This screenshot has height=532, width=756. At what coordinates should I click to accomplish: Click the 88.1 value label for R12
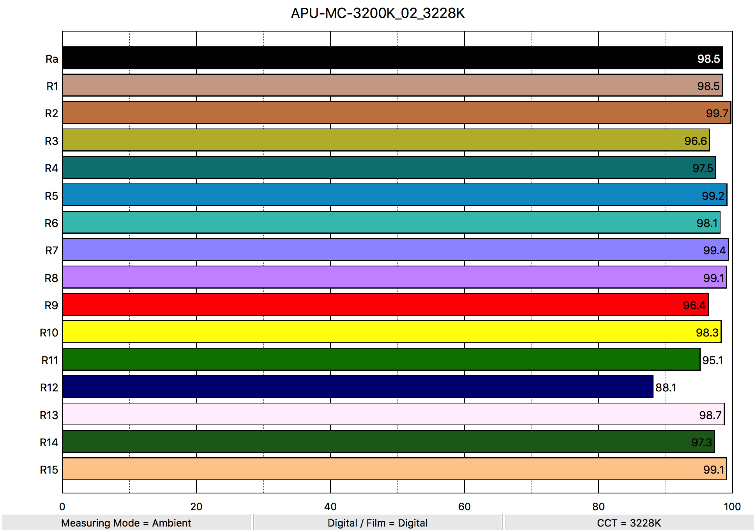[666, 388]
